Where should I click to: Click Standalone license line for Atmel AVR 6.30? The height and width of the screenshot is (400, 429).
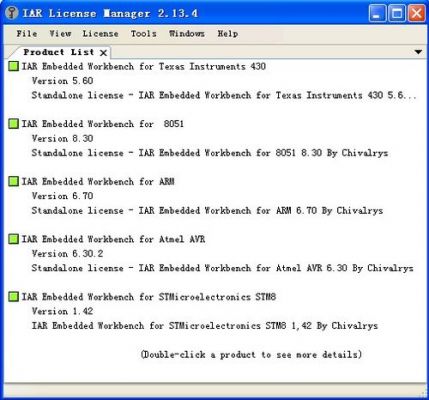click(x=222, y=268)
